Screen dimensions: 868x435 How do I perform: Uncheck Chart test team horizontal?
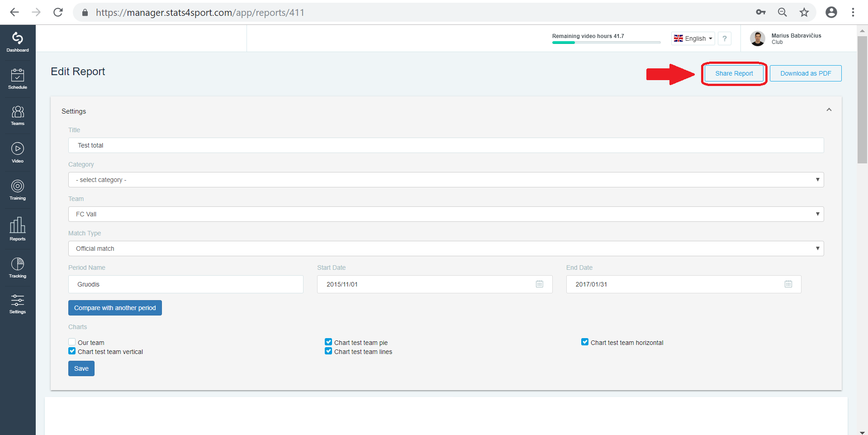coord(585,342)
